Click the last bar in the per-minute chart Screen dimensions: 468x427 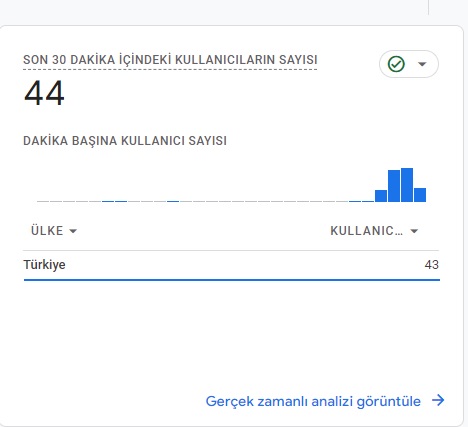420,195
